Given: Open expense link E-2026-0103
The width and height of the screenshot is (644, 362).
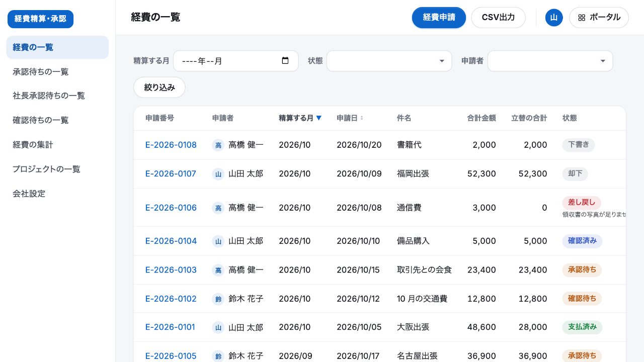Looking at the screenshot, I should coord(171,270).
